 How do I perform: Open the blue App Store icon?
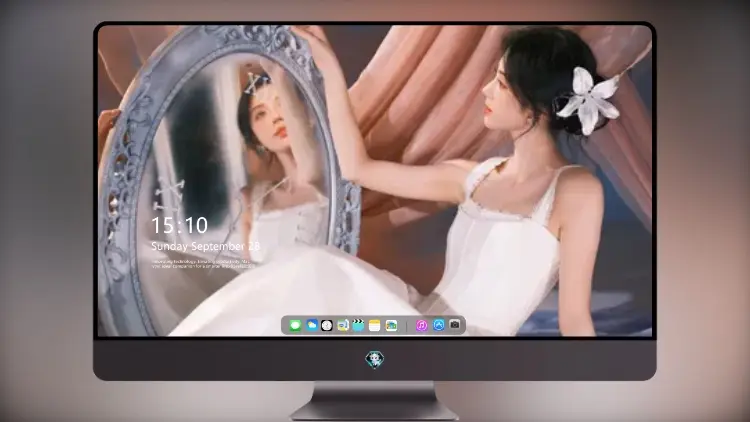(x=439, y=325)
